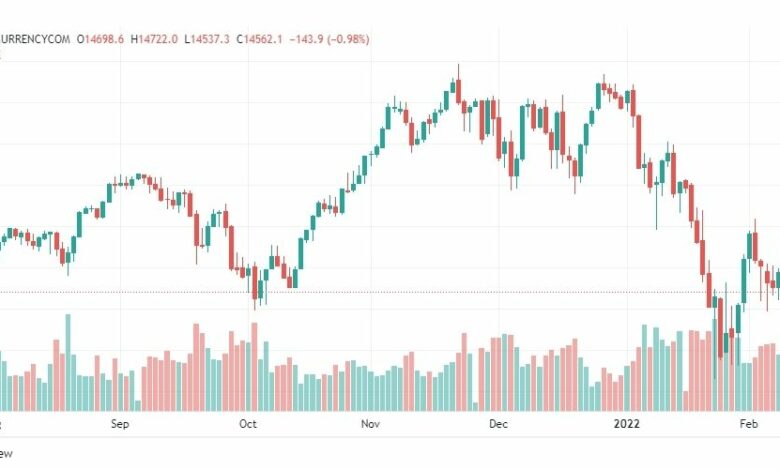Click the Dec label on time axis
Image resolution: width=780 pixels, height=470 pixels.
coord(498,424)
